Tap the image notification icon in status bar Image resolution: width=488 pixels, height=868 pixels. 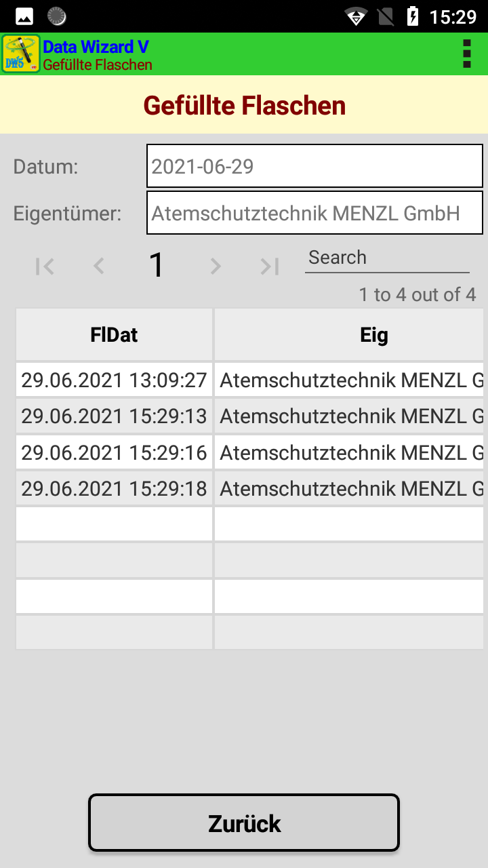24,16
